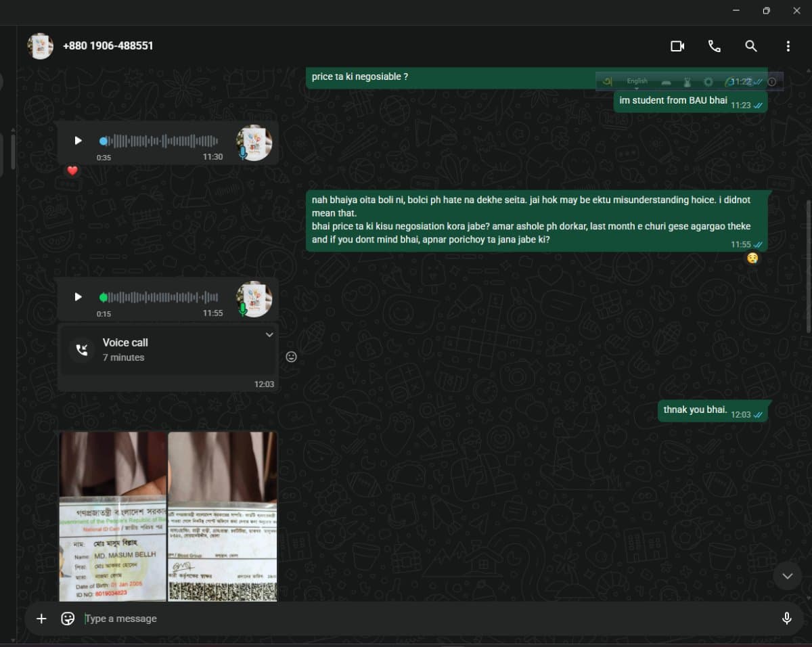Maximize or restore the WhatsApp window
Screen dimensions: 812x647
[x=766, y=11]
